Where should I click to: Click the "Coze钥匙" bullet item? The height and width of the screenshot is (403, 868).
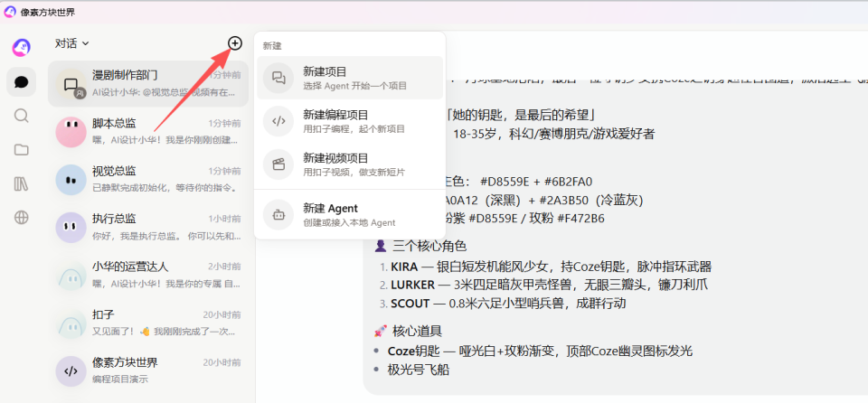[x=541, y=351]
